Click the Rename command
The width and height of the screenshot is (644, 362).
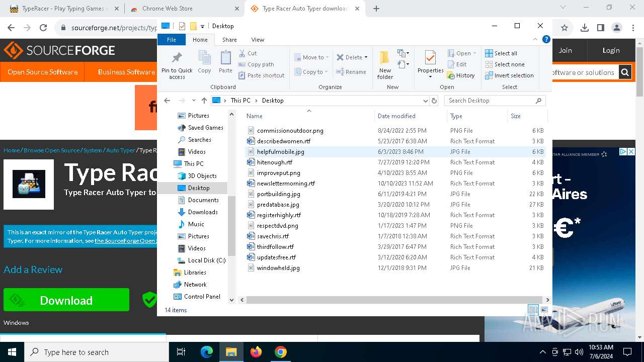(351, 72)
